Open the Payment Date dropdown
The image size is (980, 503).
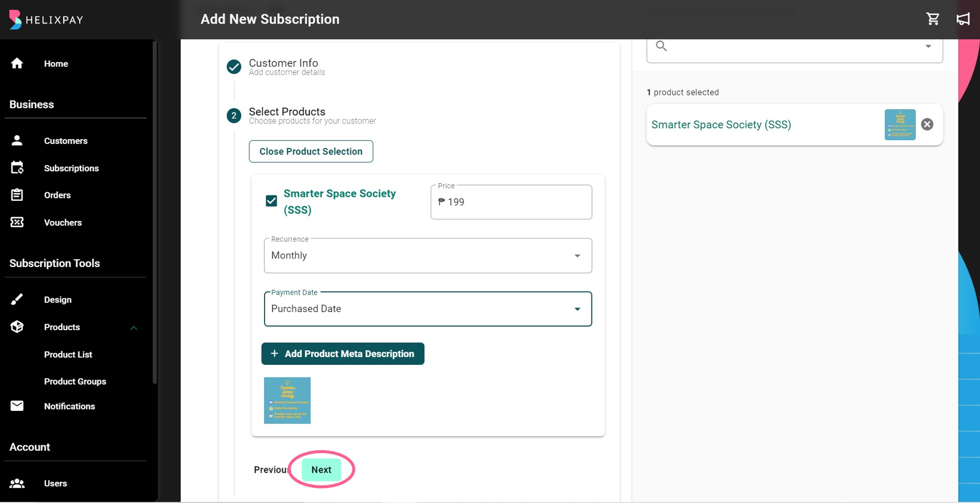(428, 309)
